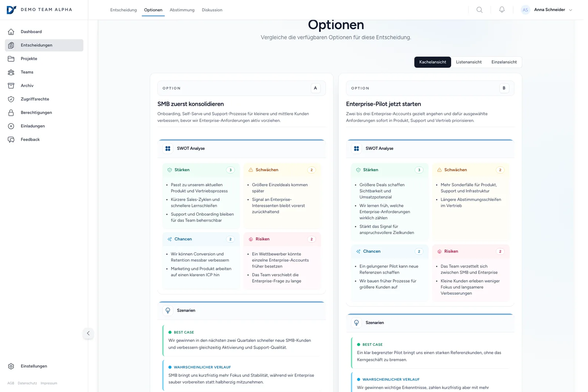Image resolution: width=588 pixels, height=392 pixels.
Task: Click the Archiv icon in the sidebar
Action: pyautogui.click(x=11, y=85)
